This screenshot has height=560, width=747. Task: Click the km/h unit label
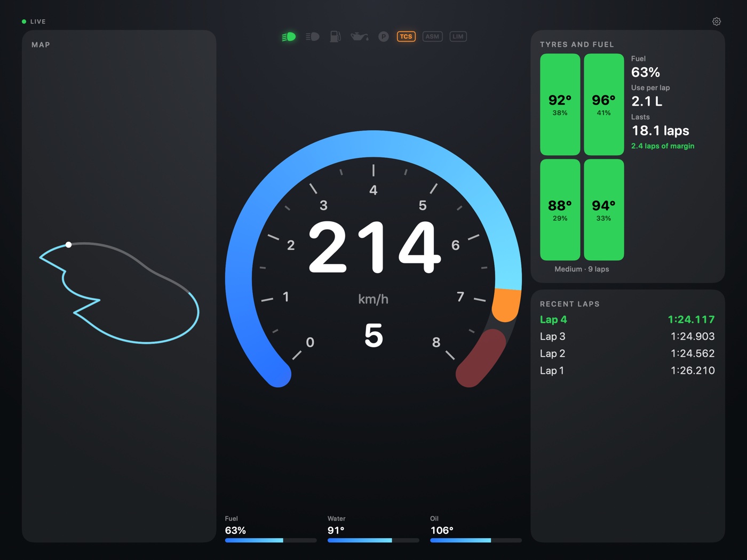coord(373,299)
